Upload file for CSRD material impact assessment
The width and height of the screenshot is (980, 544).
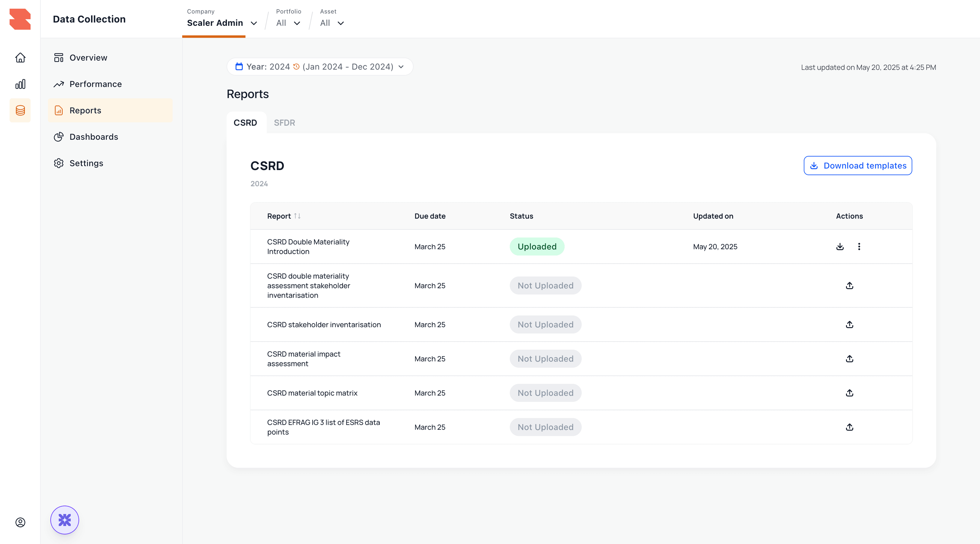pyautogui.click(x=850, y=359)
